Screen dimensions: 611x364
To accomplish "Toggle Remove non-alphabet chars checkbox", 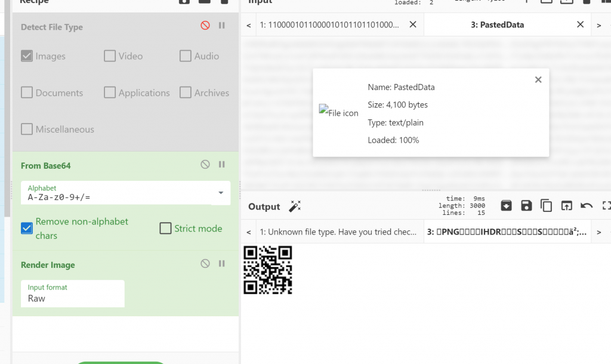I will pos(26,228).
